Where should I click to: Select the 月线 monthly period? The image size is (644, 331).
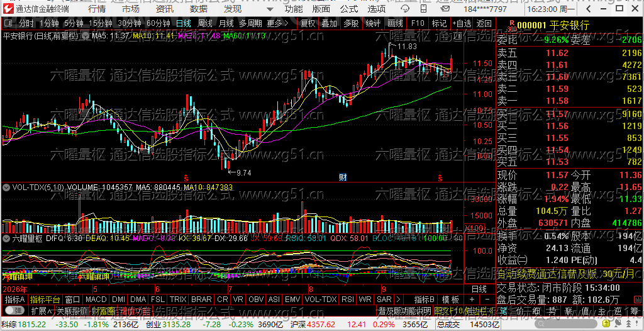226,23
